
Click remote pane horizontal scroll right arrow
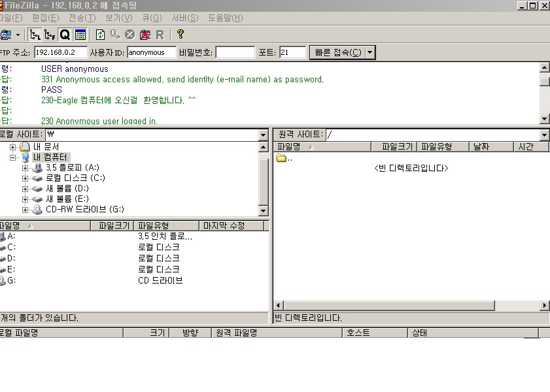544,306
